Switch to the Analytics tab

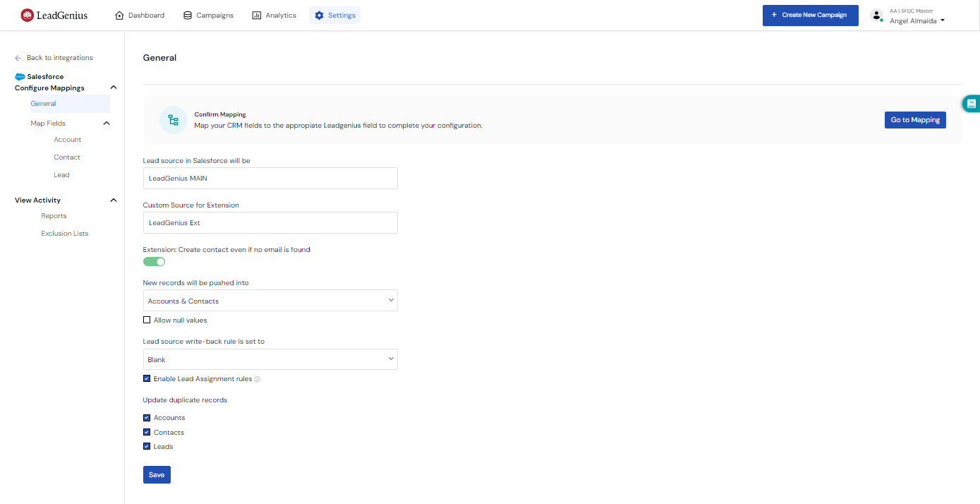[274, 16]
